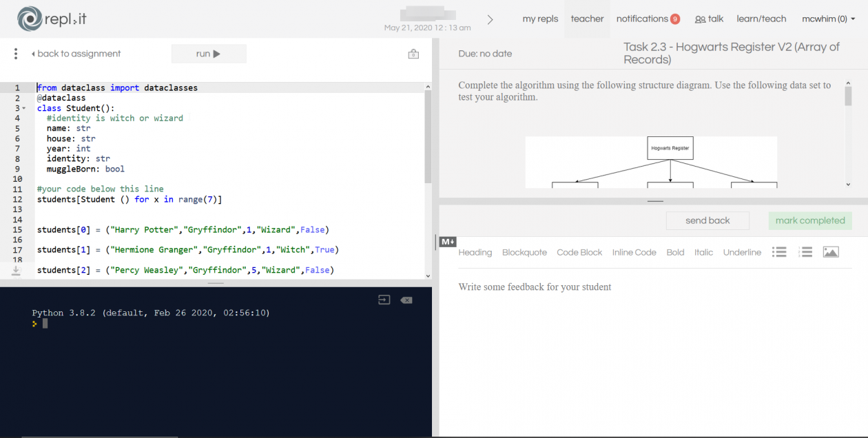Click the '@dataclass' decorator line
Image resolution: width=868 pixels, height=438 pixels.
click(x=61, y=98)
